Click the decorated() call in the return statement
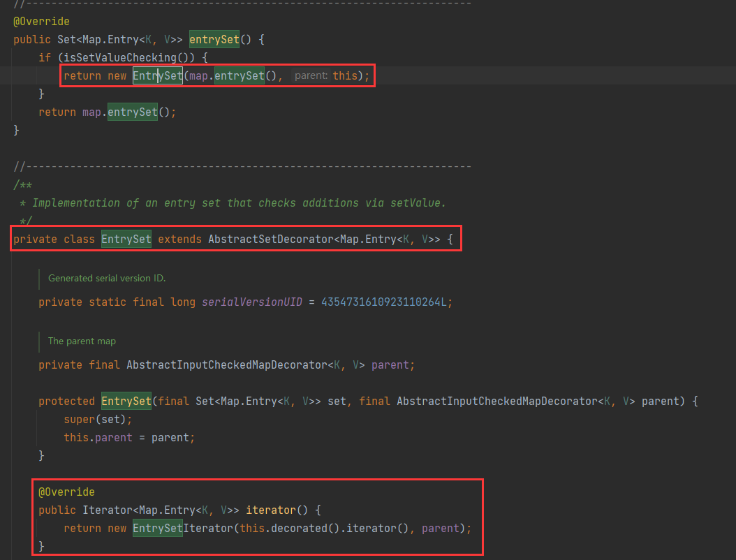Screen dimensions: 736x560 [305, 528]
